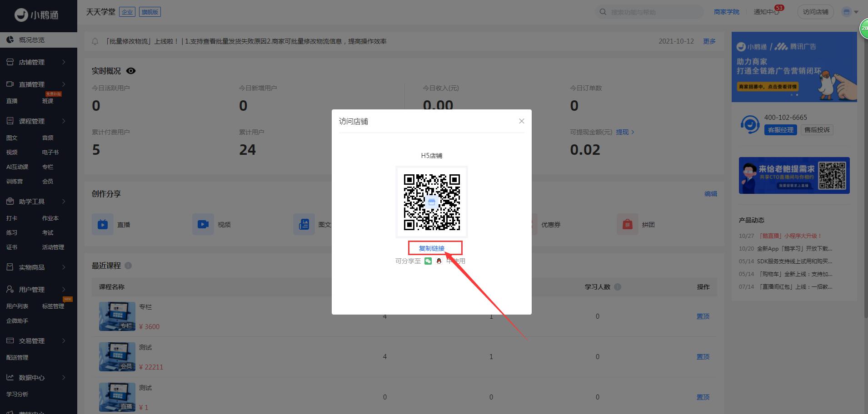The width and height of the screenshot is (868, 414).
Task: Click the 最近课程 info icon
Action: 128,266
